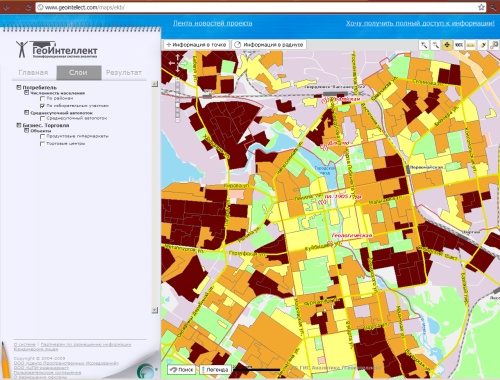Collapse 'Бизнес. Торговля' tree group
Image resolution: width=500 pixels, height=380 pixels.
tap(19, 125)
